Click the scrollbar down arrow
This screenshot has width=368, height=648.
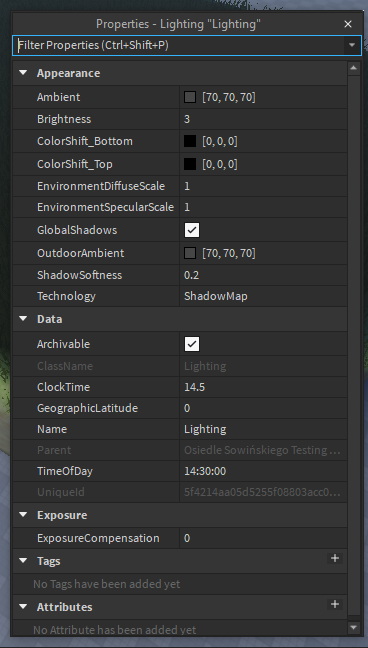coord(354,628)
